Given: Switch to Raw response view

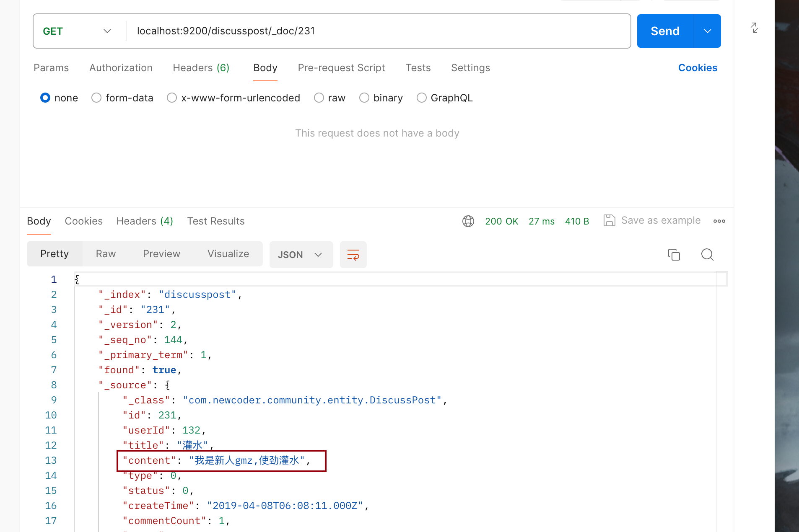Looking at the screenshot, I should click(106, 254).
